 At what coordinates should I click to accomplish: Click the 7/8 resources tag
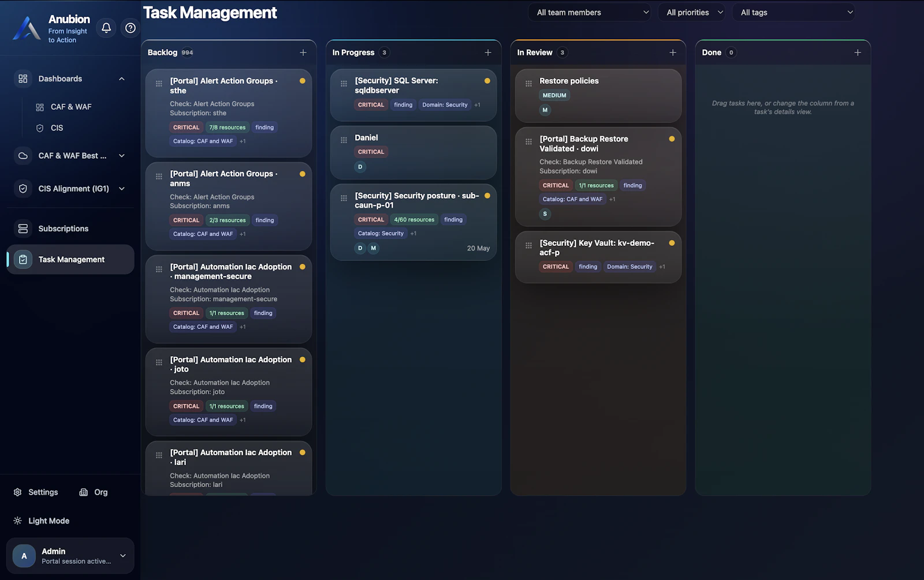[228, 128]
